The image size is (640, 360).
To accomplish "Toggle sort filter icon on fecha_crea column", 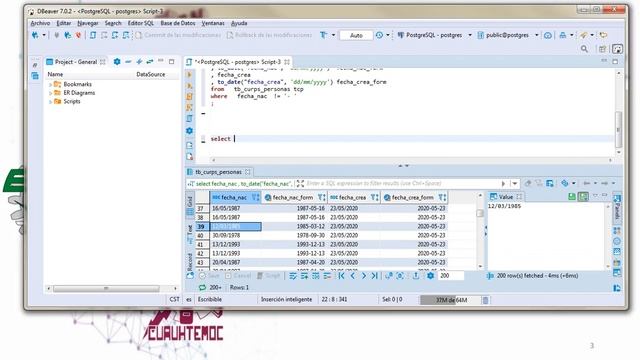I will click(x=374, y=198).
